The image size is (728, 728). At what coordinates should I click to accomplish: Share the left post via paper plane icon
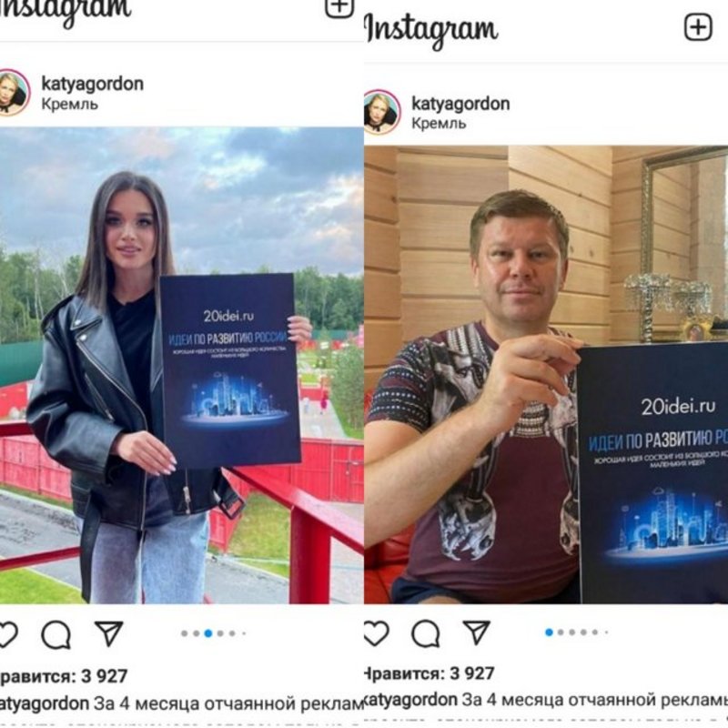click(x=108, y=632)
